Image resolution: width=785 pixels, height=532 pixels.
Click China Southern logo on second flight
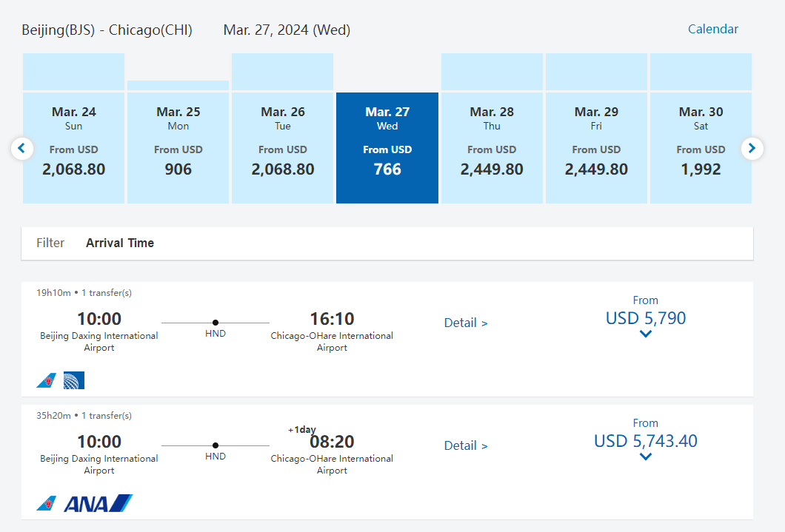pyautogui.click(x=46, y=503)
